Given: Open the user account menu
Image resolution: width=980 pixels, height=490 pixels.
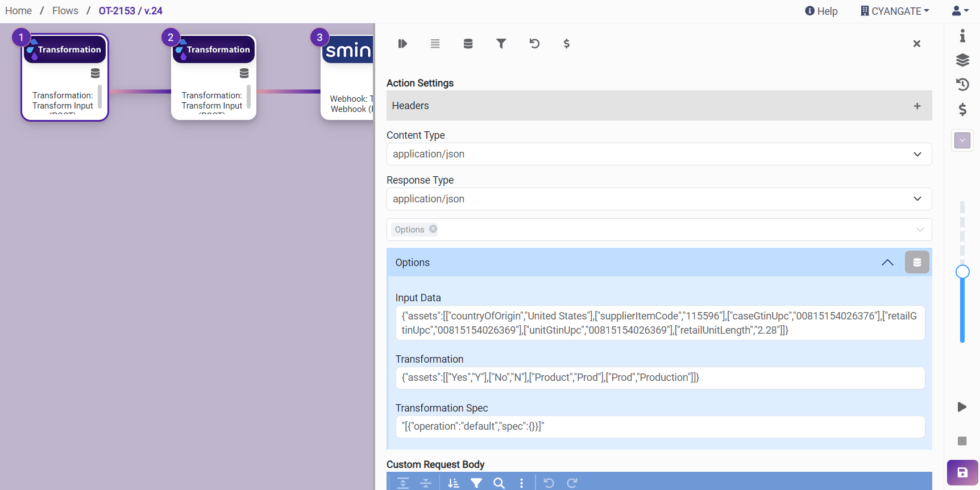Looking at the screenshot, I should [960, 11].
